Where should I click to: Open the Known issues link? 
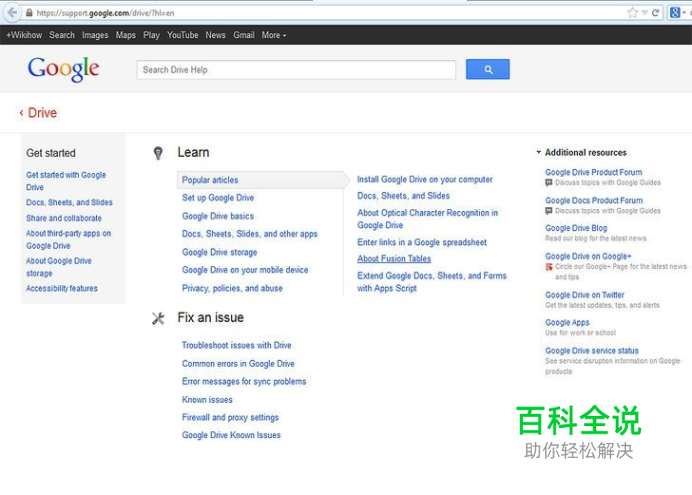pos(207,400)
